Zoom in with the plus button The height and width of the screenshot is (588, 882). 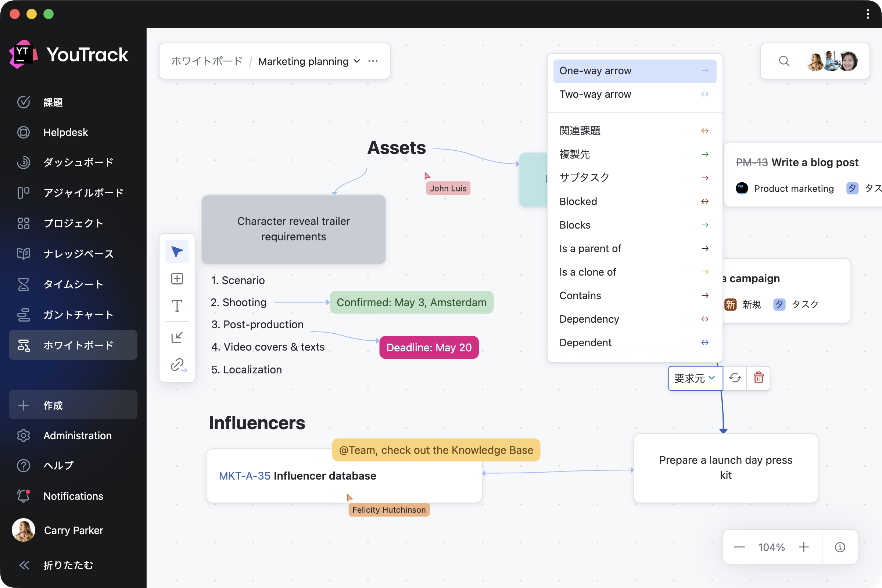[804, 547]
